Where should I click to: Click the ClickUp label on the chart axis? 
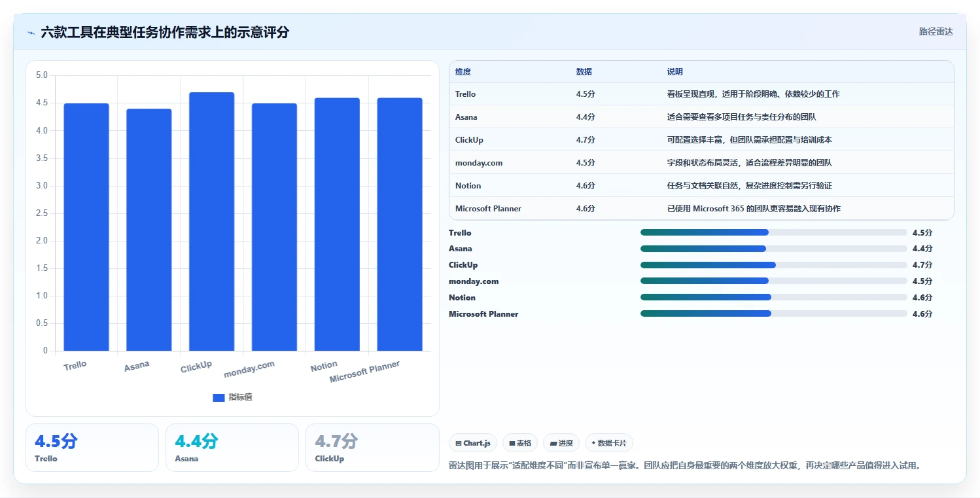pyautogui.click(x=196, y=366)
